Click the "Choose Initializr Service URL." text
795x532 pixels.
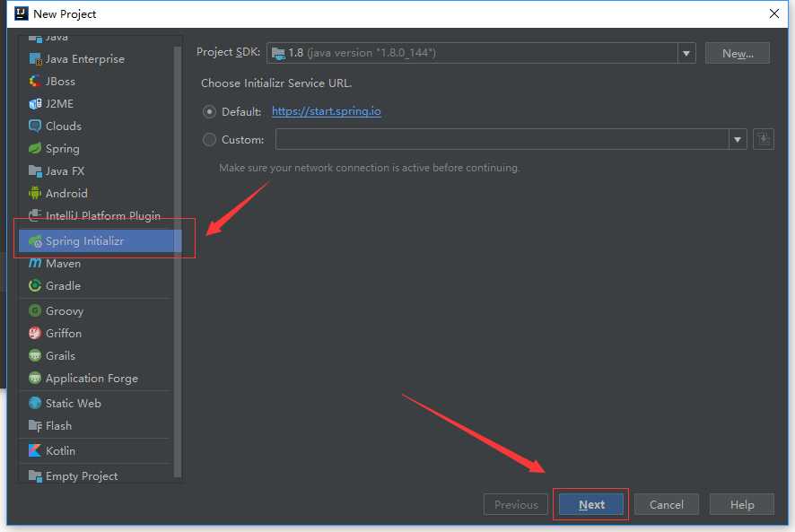click(x=276, y=83)
